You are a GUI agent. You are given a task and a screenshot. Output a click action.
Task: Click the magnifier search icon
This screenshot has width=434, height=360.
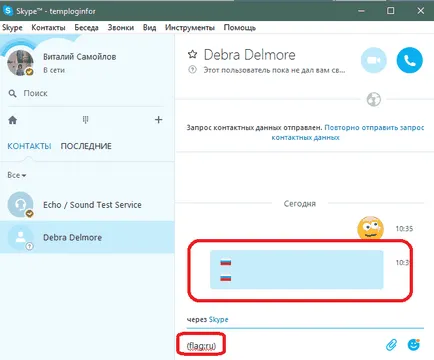(x=12, y=93)
